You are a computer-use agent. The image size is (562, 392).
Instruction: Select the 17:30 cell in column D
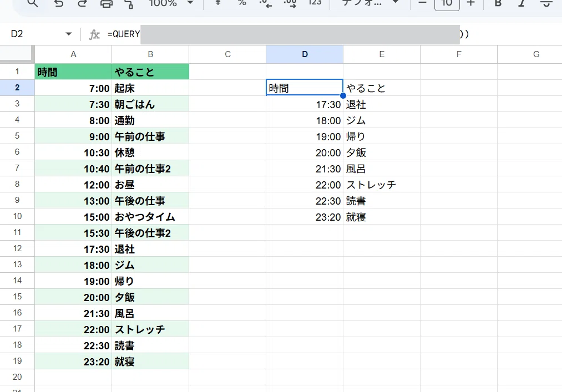[305, 104]
